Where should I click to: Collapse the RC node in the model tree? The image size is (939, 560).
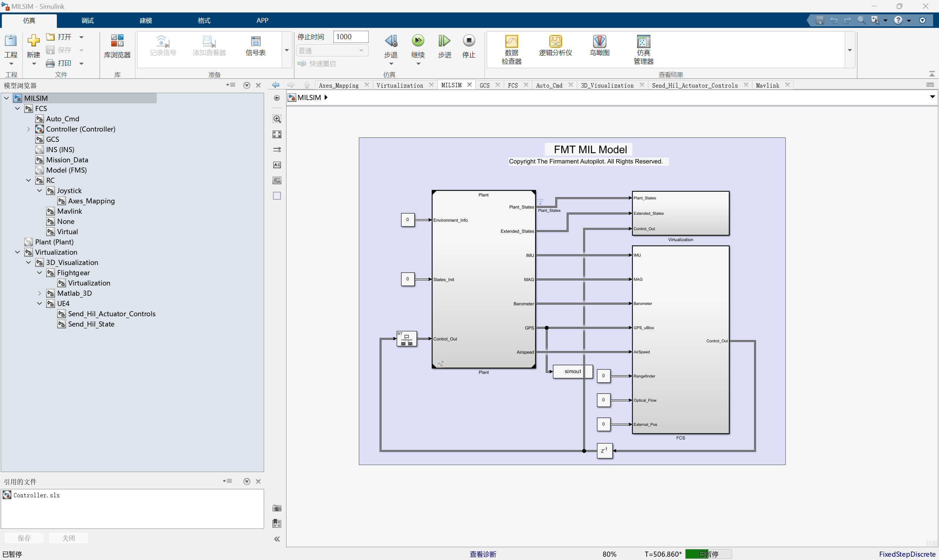coord(28,180)
